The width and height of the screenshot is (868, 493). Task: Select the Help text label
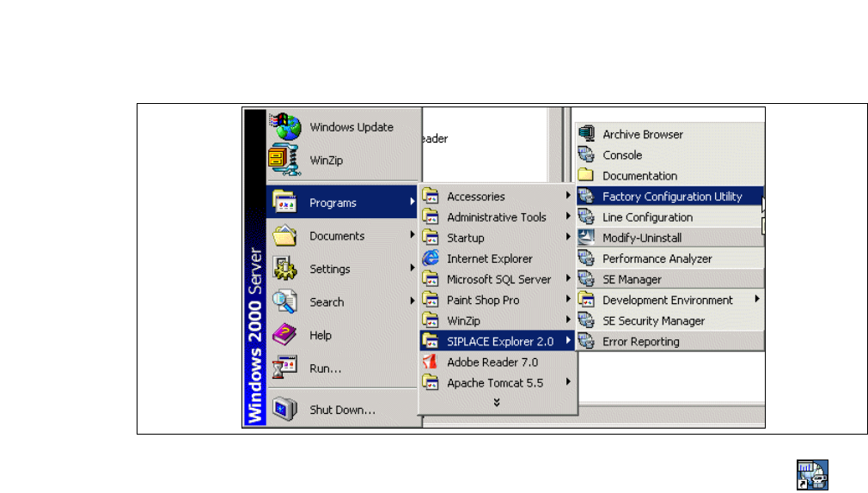[321, 335]
